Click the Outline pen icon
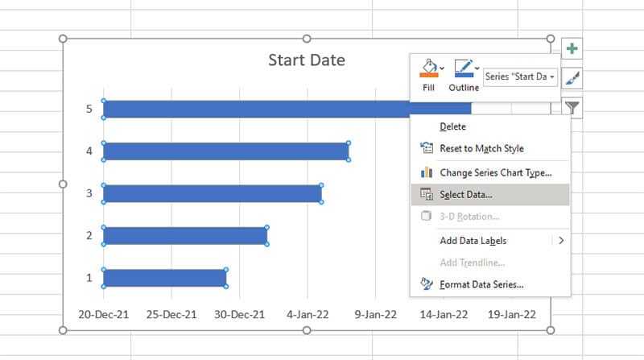Image resolution: width=644 pixels, height=360 pixels. 464,68
